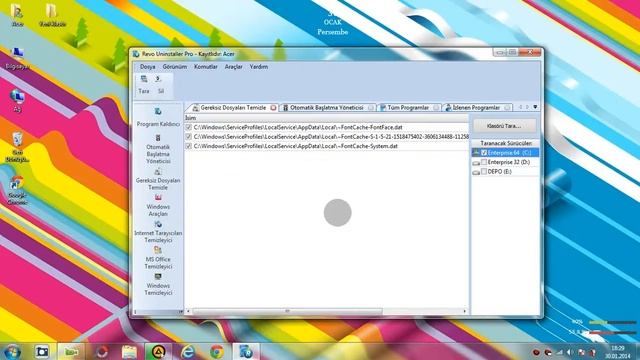Open the camera app on the taskbar
The width and height of the screenshot is (640, 360).
42,351
